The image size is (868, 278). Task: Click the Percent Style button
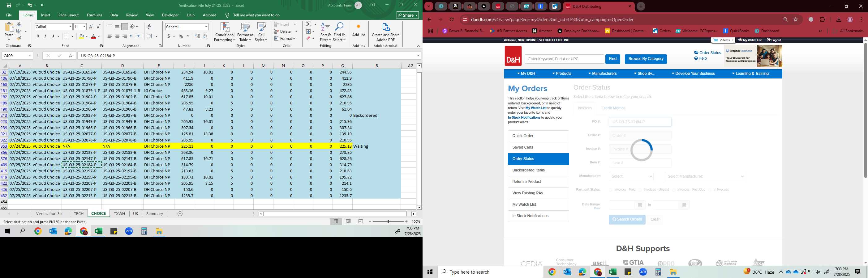pos(181,36)
